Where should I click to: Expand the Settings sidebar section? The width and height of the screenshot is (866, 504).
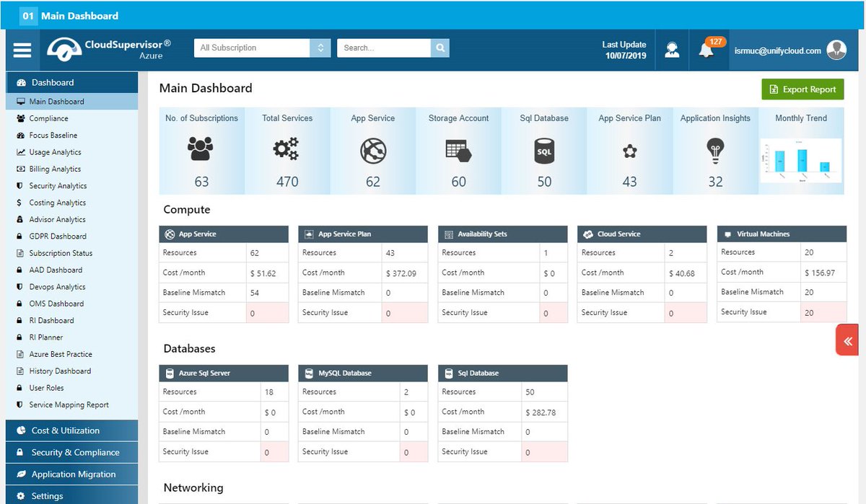(x=71, y=495)
